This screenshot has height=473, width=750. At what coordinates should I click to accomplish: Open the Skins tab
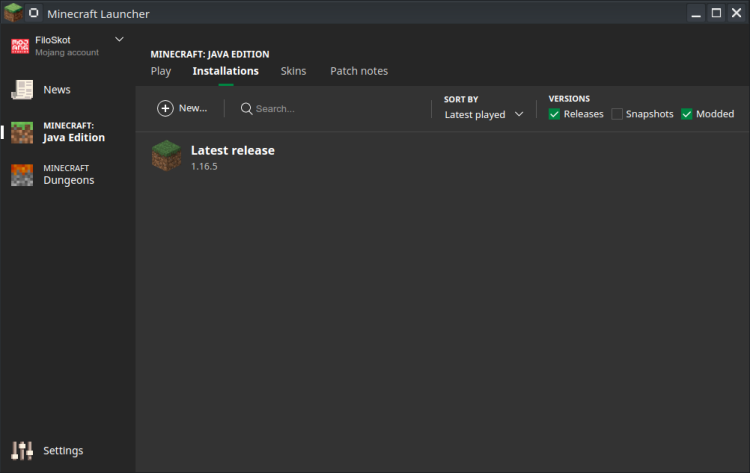(x=293, y=71)
